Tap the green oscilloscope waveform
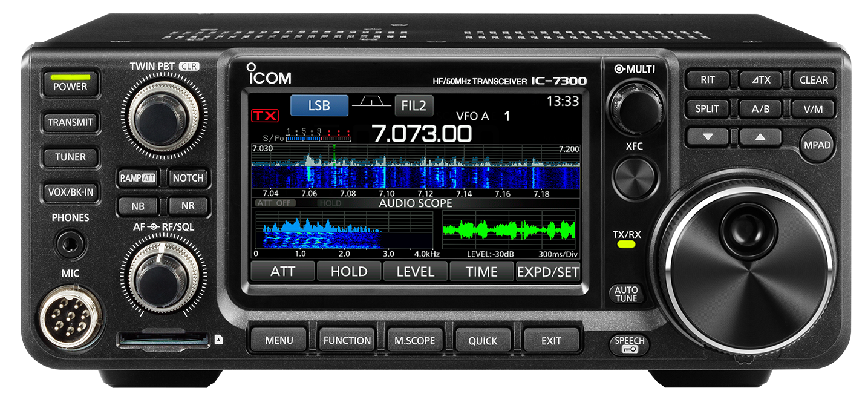Screen dimensions: 868x408 click(509, 230)
